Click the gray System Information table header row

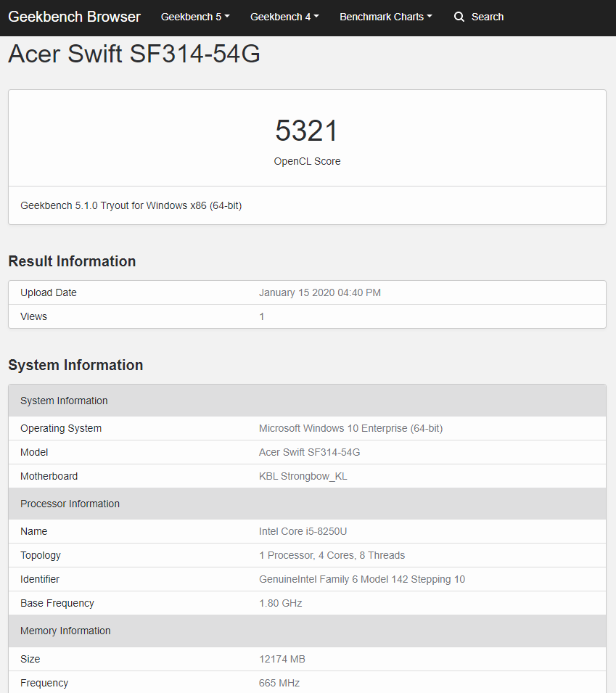307,401
